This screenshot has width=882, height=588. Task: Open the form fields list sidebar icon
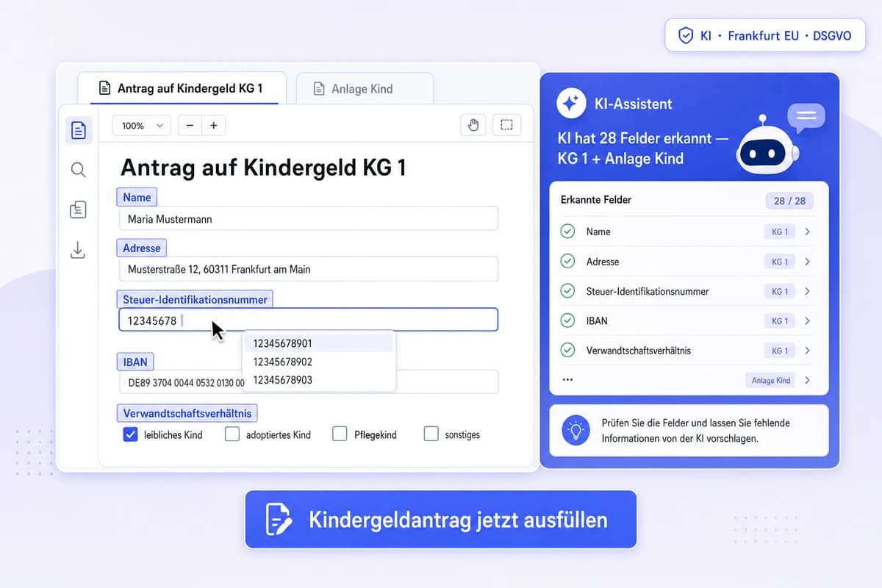79,210
